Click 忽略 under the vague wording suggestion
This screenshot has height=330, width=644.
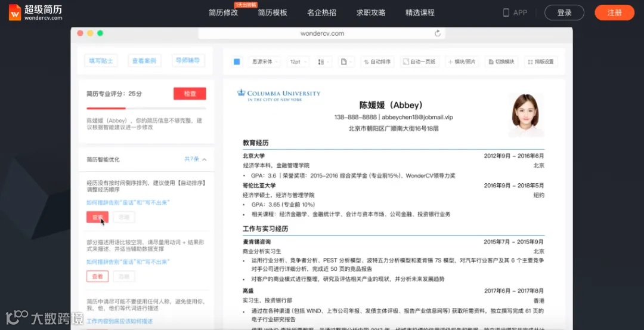[x=124, y=276]
